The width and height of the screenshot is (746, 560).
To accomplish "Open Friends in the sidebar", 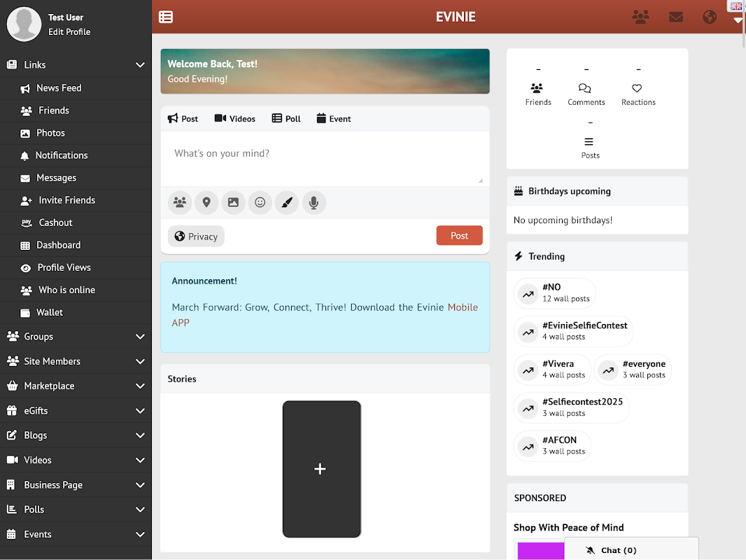I will (76, 111).
